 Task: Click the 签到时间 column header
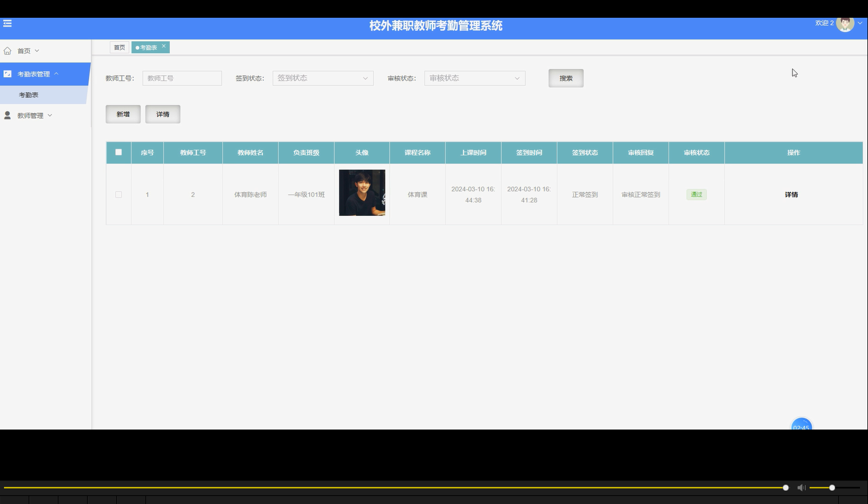(529, 153)
